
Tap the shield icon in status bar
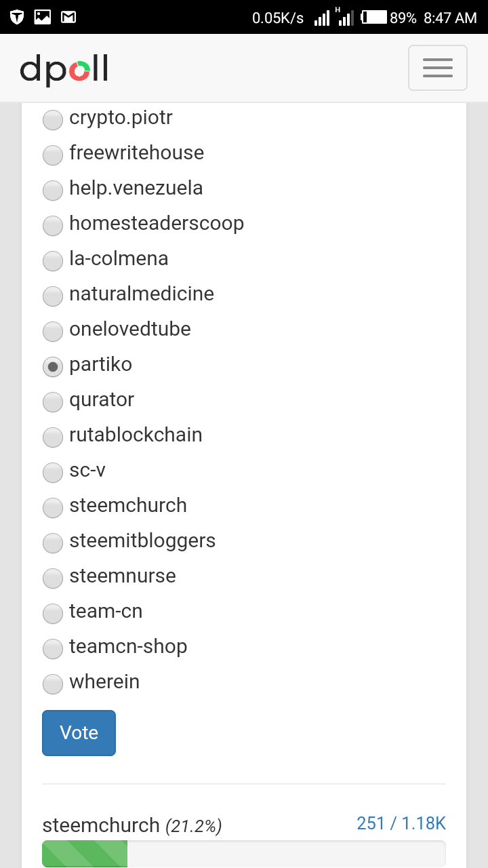pyautogui.click(x=17, y=17)
